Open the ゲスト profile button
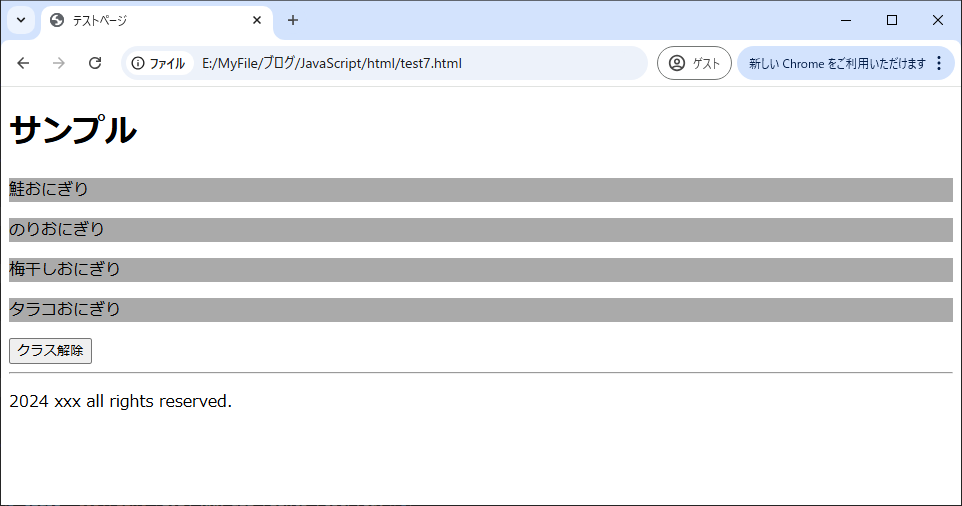 coord(694,63)
